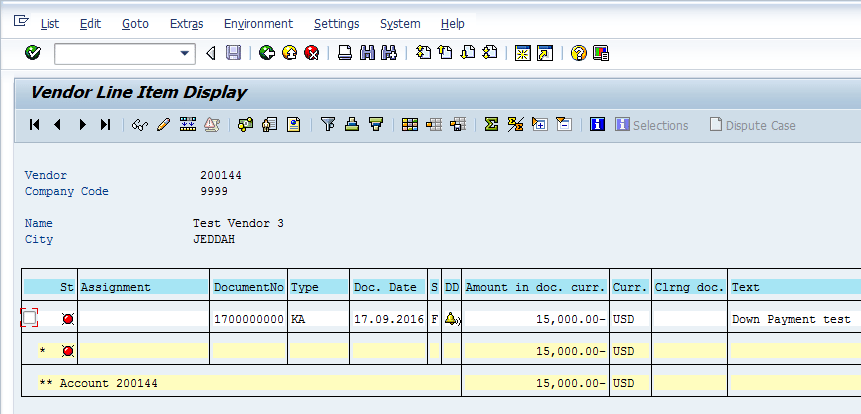
Task: Click the command input field
Action: [115, 53]
